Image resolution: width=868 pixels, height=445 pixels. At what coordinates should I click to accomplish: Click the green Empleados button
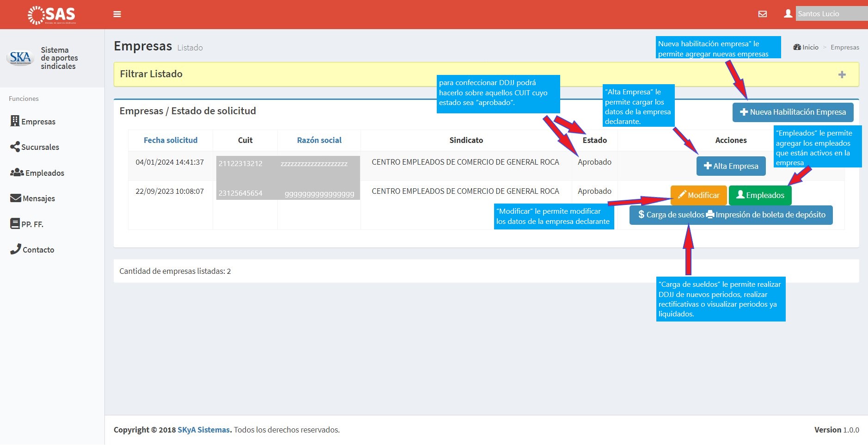click(760, 195)
